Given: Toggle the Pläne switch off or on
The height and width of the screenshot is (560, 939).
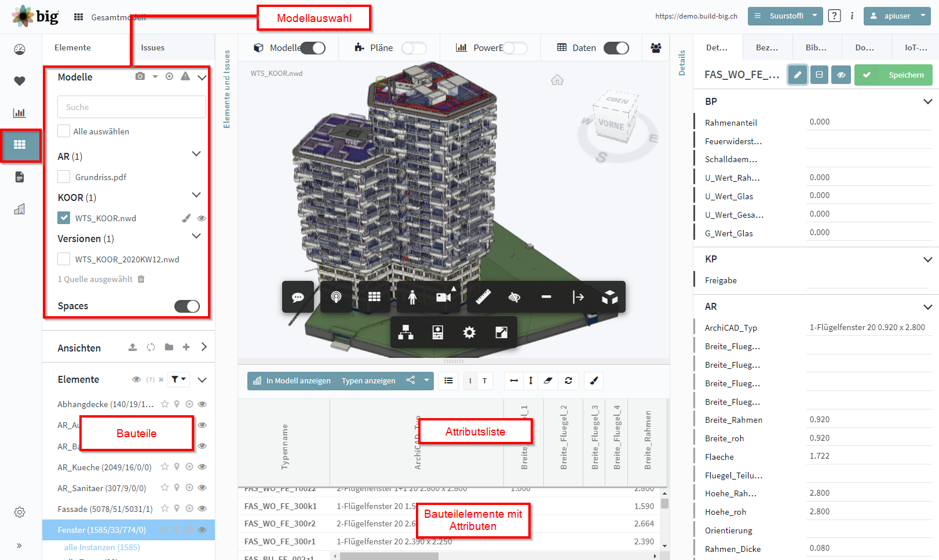Looking at the screenshot, I should coord(414,48).
